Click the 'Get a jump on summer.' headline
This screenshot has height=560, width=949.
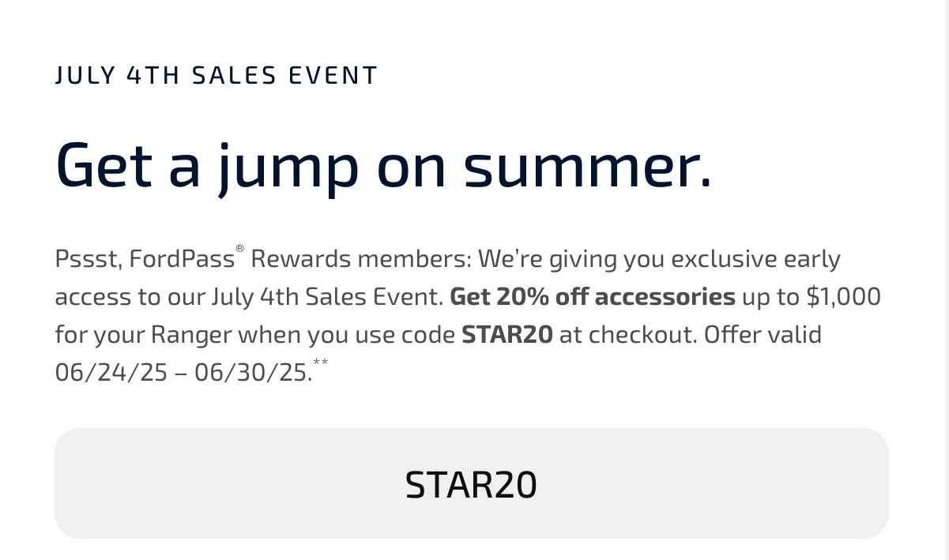(384, 167)
